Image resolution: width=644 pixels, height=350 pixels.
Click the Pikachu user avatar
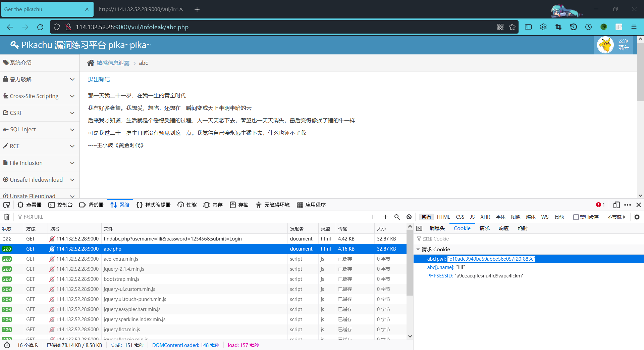[x=605, y=45]
